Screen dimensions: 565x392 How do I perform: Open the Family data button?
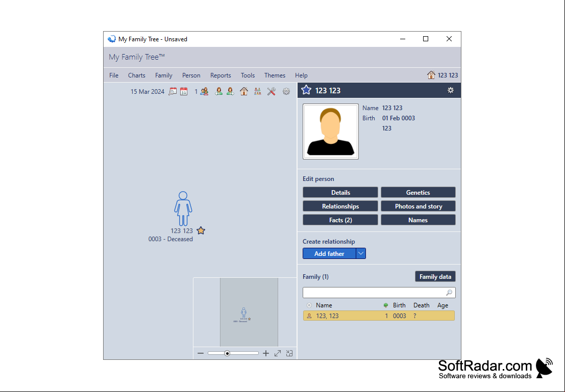point(435,276)
